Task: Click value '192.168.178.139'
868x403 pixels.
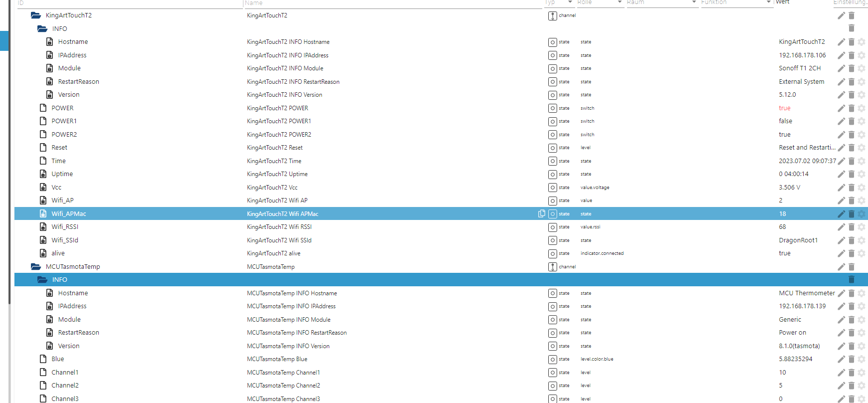Action: coord(802,306)
